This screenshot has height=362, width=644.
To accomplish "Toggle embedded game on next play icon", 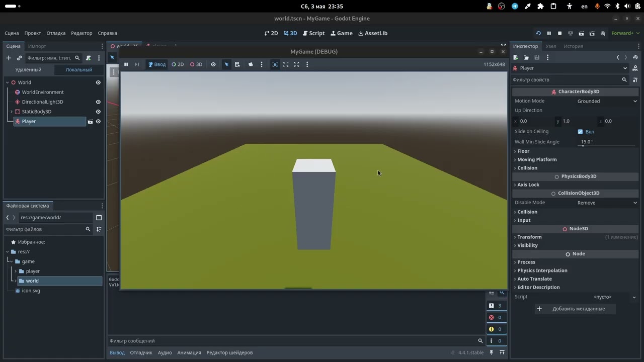I will [x=275, y=64].
